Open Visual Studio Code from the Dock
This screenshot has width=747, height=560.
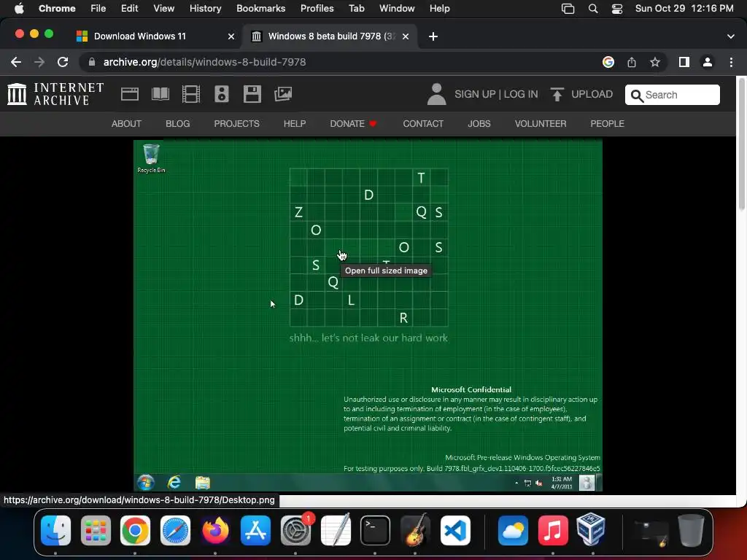[x=455, y=530]
